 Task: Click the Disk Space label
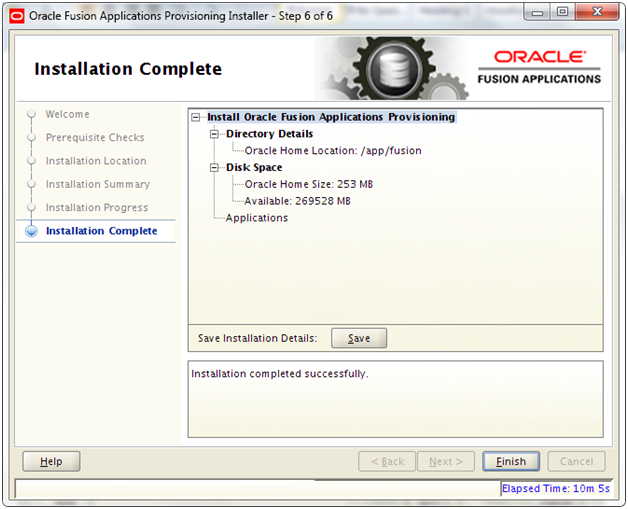point(254,167)
